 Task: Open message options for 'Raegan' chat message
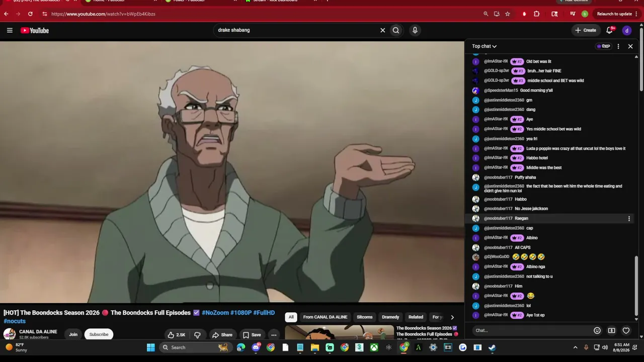629,219
